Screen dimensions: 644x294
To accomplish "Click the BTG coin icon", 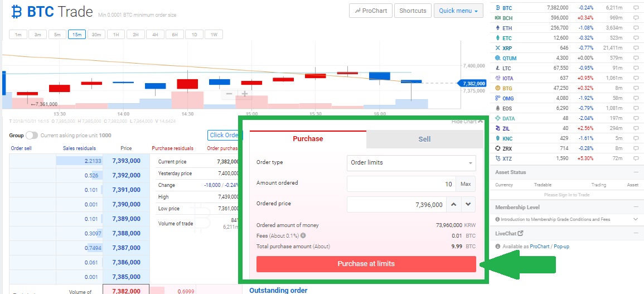I will pyautogui.click(x=498, y=88).
